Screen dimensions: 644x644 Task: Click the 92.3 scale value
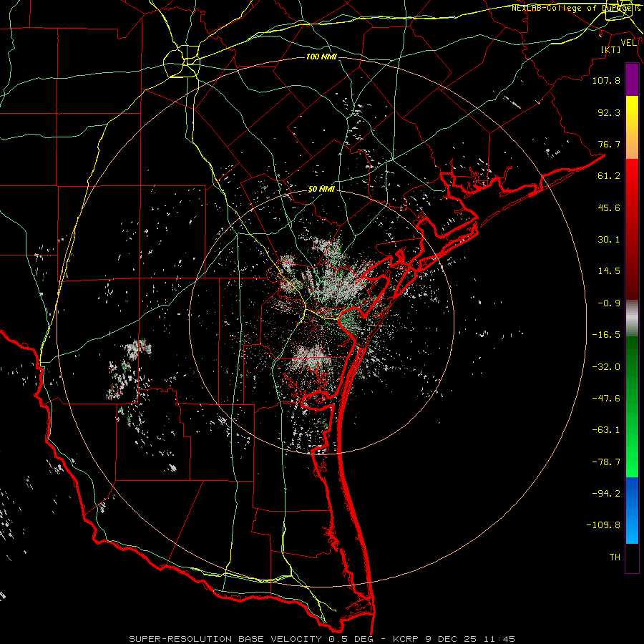pyautogui.click(x=609, y=112)
